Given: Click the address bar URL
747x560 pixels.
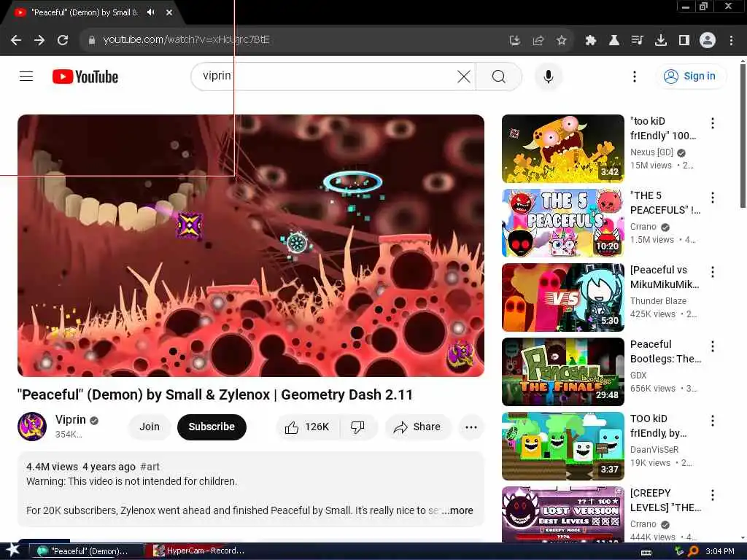Looking at the screenshot, I should coord(186,40).
